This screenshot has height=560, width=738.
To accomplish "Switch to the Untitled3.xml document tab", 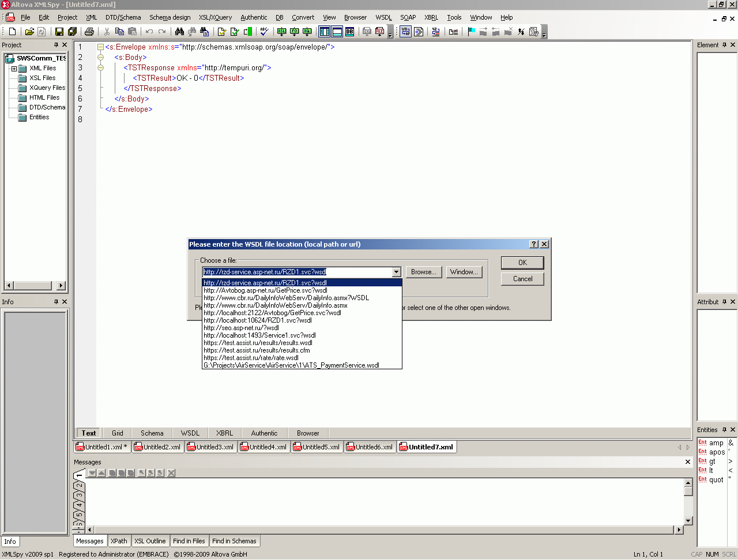I will tap(210, 447).
